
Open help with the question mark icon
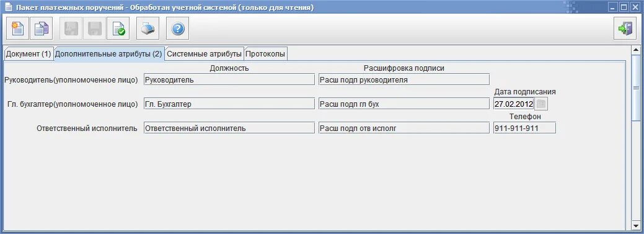pyautogui.click(x=177, y=29)
